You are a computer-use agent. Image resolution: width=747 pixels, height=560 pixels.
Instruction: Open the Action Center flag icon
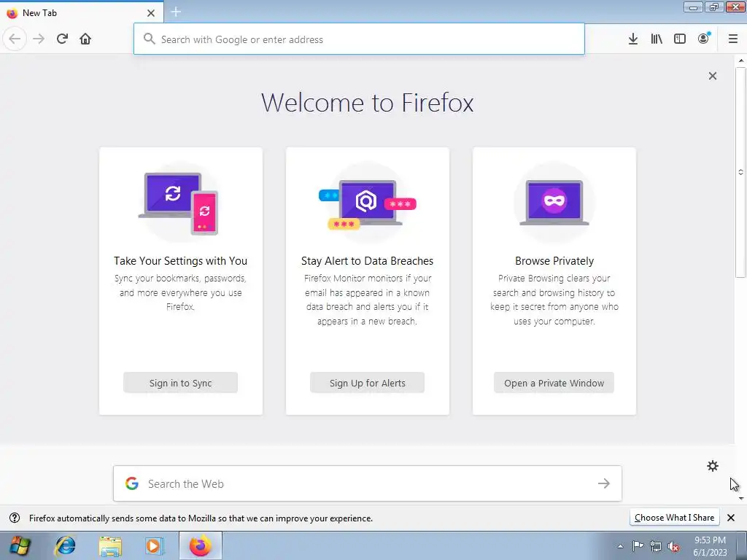coord(638,546)
